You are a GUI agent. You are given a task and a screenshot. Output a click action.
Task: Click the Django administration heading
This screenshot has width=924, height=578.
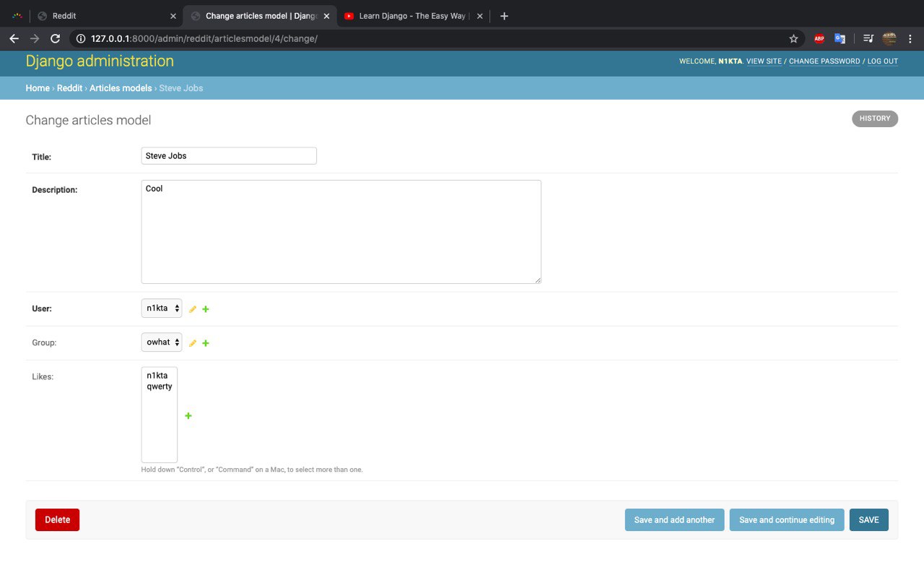[x=100, y=61]
